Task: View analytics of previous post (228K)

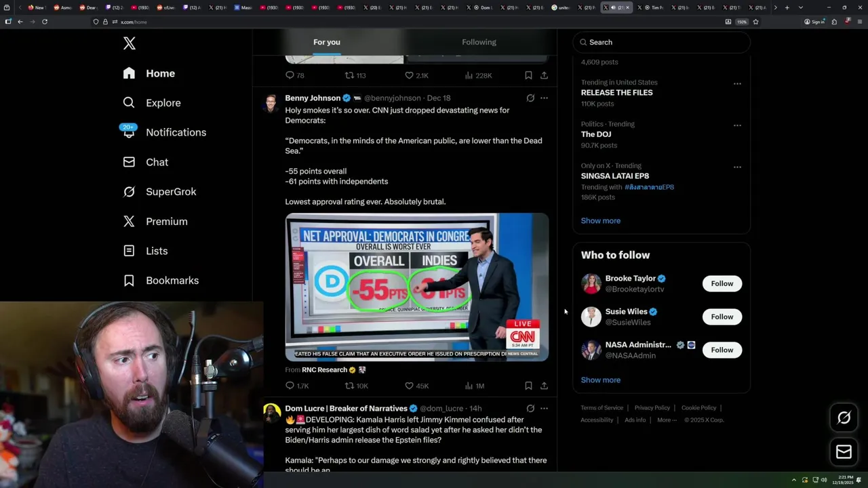Action: tap(478, 75)
